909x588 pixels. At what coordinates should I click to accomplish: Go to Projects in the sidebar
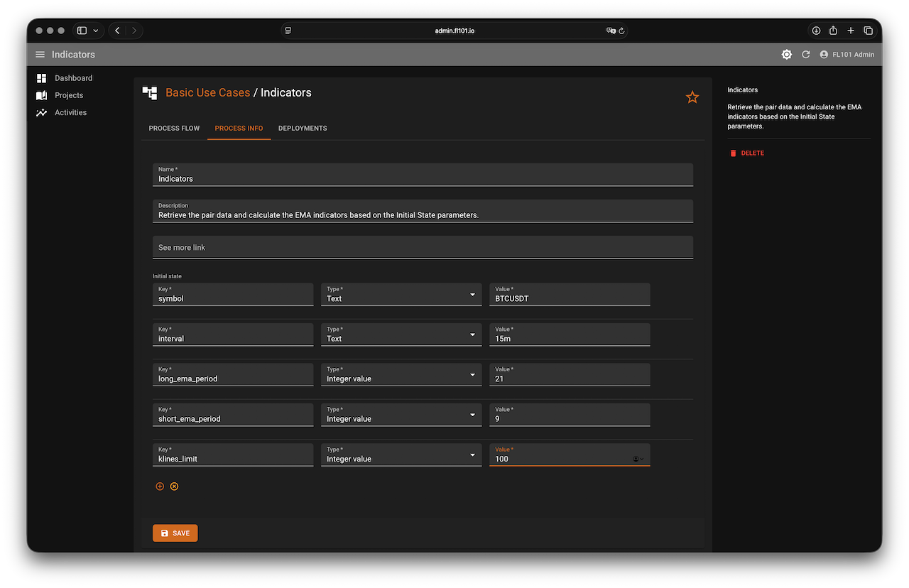coord(69,95)
